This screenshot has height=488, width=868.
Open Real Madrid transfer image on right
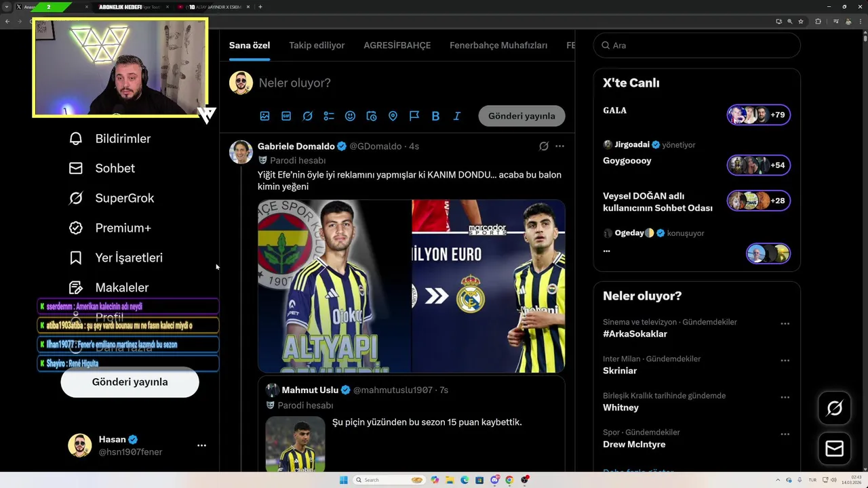tap(489, 286)
